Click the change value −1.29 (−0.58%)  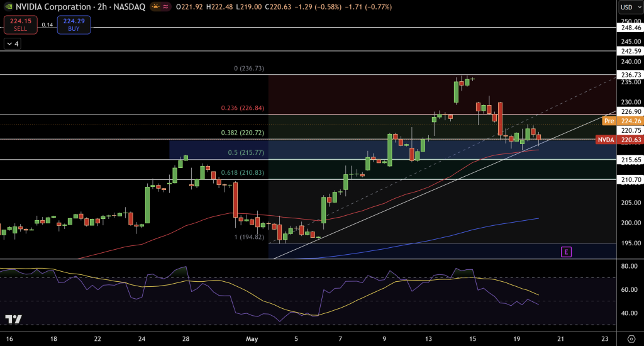[x=318, y=7]
